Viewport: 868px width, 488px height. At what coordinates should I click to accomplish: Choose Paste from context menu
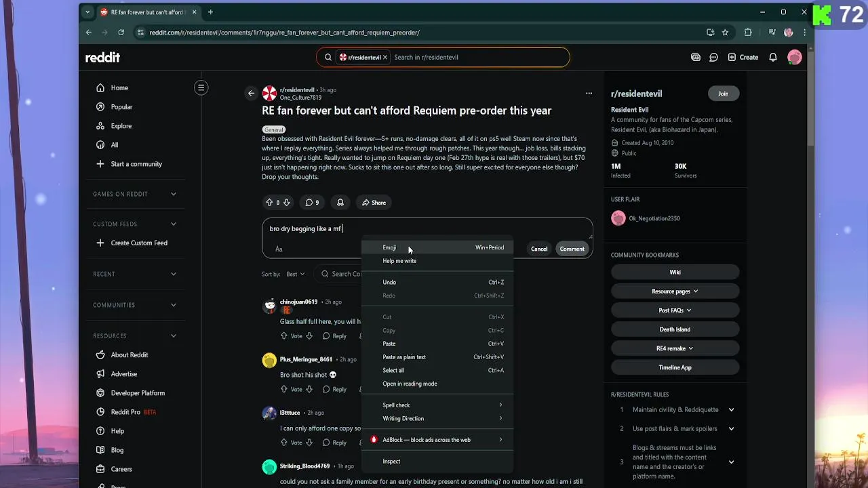click(x=437, y=344)
